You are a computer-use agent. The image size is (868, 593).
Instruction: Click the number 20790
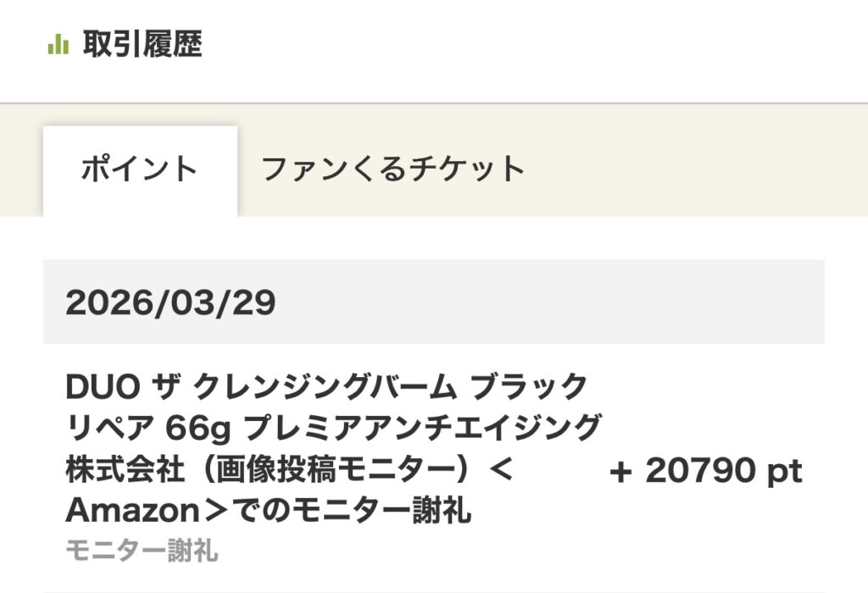700,472
